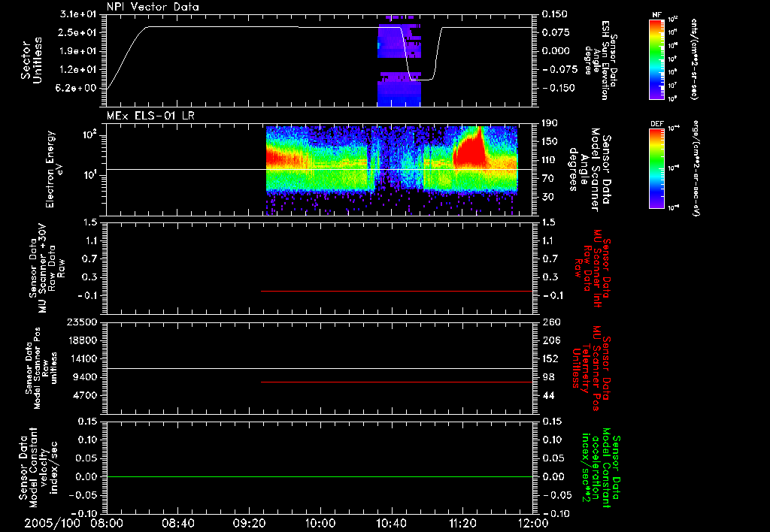
Task: Click the 09:20 time axis label
Action: pyautogui.click(x=249, y=523)
